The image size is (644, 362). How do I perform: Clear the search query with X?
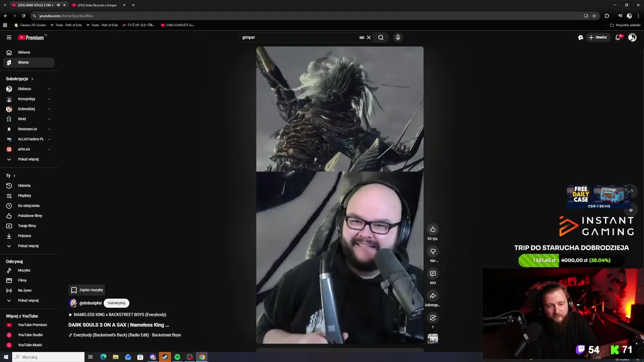click(x=368, y=37)
